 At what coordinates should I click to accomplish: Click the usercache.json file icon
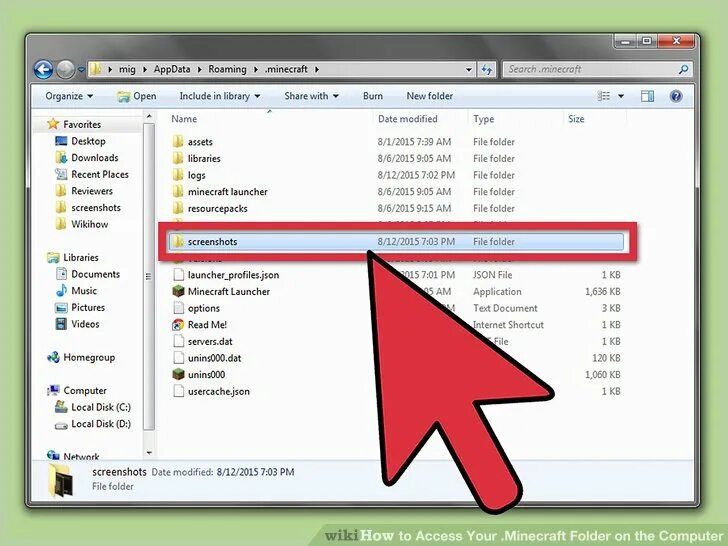pos(178,391)
